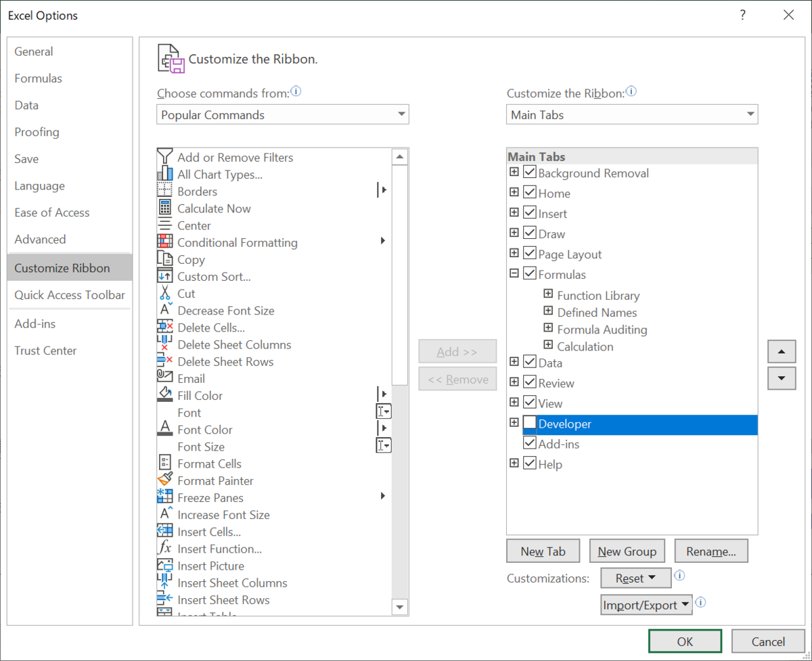
Task: Expand the Function Library group
Action: click(x=548, y=294)
